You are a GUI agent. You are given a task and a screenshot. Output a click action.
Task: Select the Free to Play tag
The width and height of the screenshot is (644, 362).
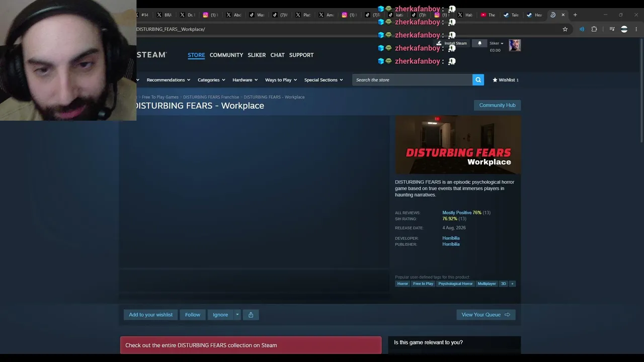coord(423,284)
